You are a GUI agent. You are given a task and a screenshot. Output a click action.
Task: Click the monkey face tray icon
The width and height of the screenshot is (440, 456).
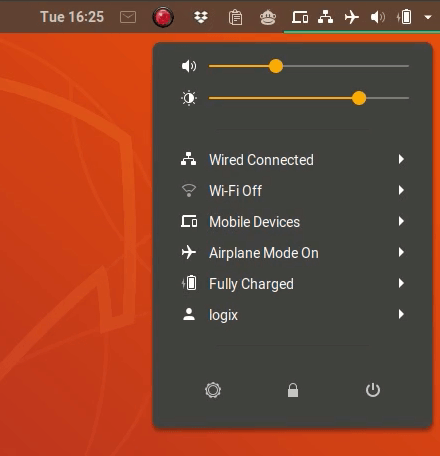pos(268,17)
